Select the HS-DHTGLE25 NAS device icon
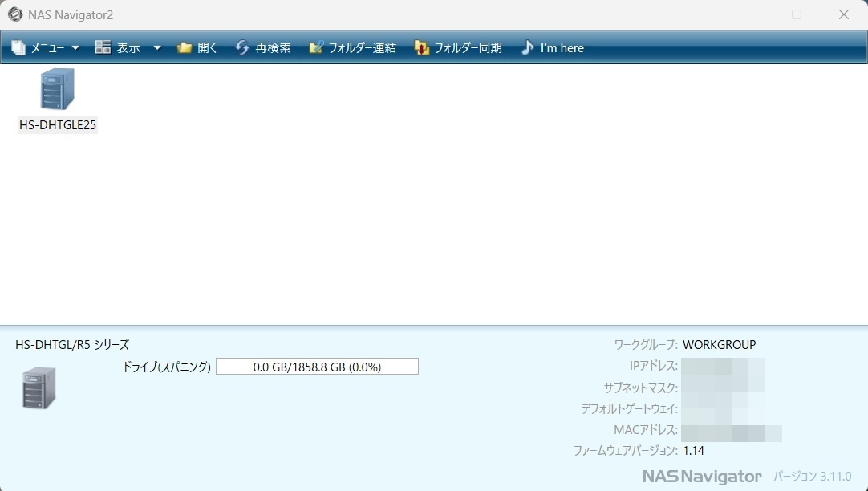The image size is (868, 491). tap(58, 88)
